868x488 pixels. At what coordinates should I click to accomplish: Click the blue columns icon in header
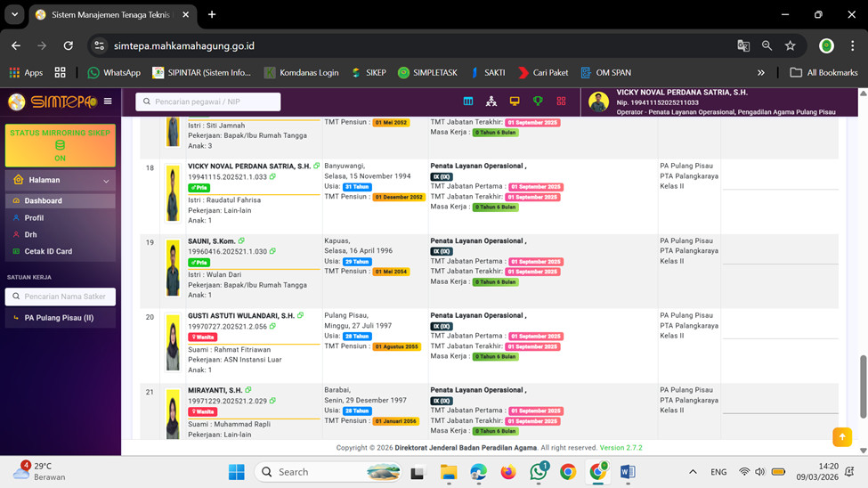[468, 102]
